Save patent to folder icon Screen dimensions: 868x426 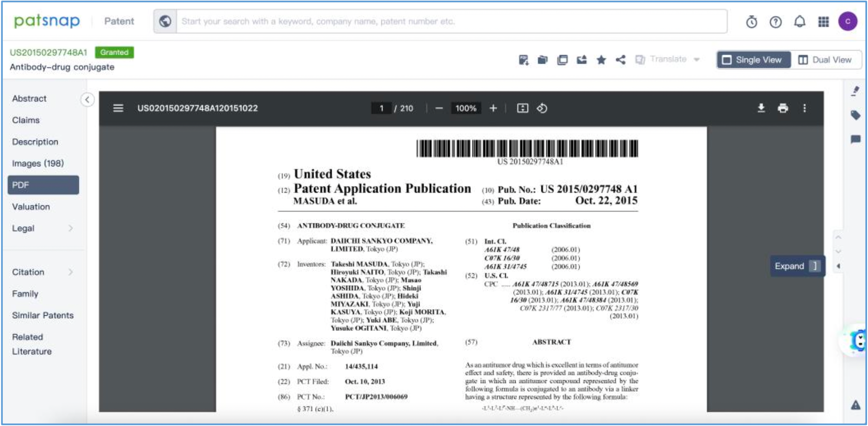tap(543, 60)
